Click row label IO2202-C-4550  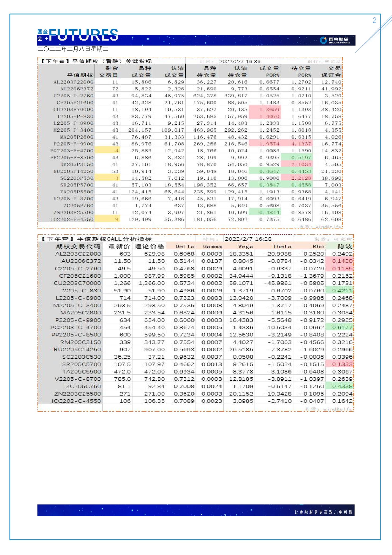[x=76, y=401]
